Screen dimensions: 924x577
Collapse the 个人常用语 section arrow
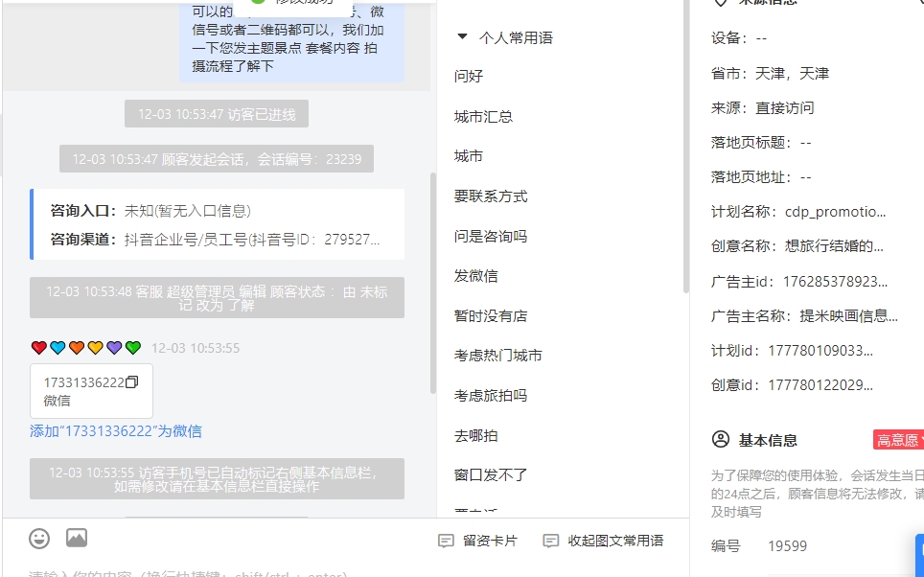(463, 37)
